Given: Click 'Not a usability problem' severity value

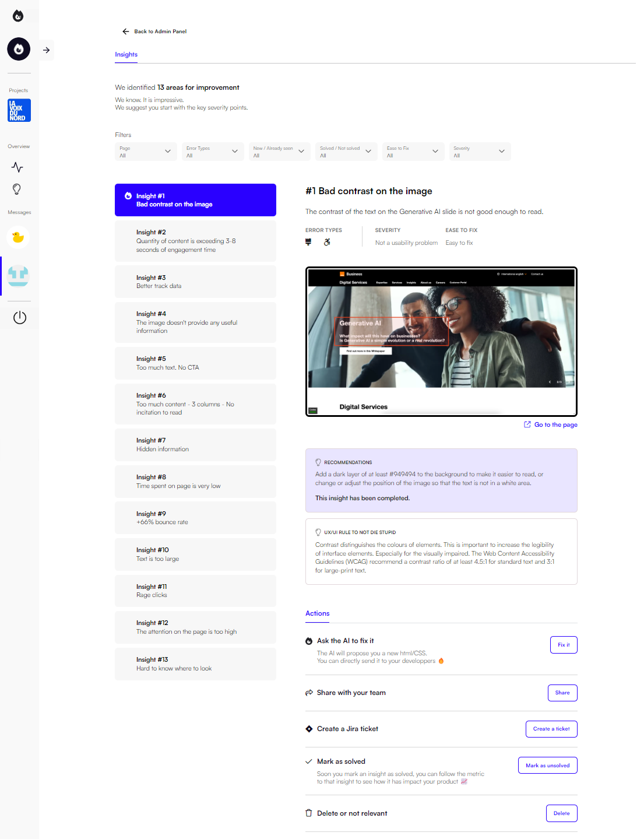Looking at the screenshot, I should [x=406, y=243].
